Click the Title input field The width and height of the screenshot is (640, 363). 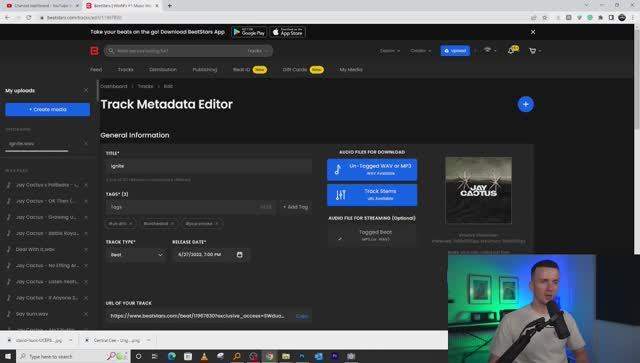209,166
